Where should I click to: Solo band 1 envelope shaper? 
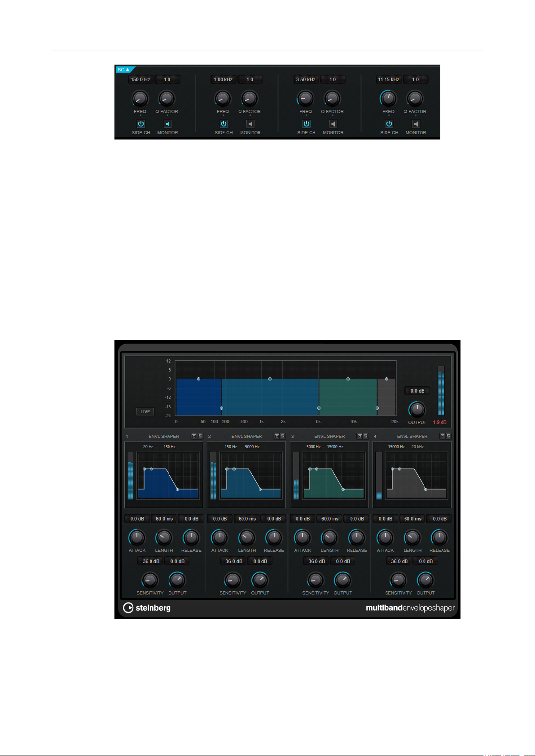[200, 436]
